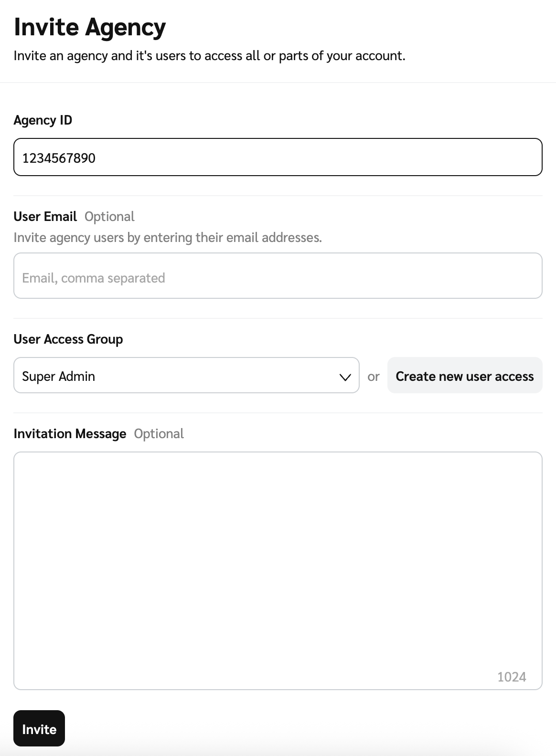Click the "or" separator text

point(374,377)
